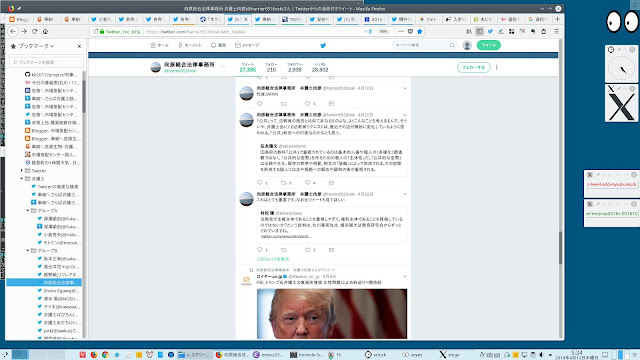Switch to the TECH browser tab
Viewport: 640px width, 360px height.
292,19
